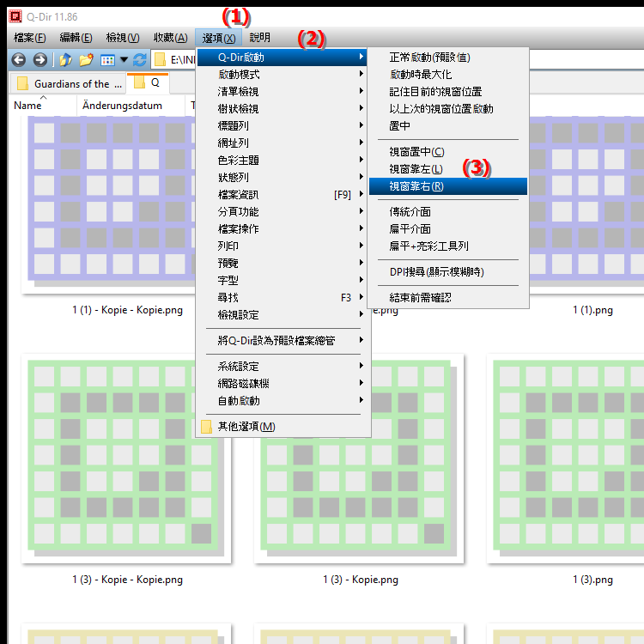Click file name 1 (1).png
Viewport: 644px width, 644px height.
592,310
